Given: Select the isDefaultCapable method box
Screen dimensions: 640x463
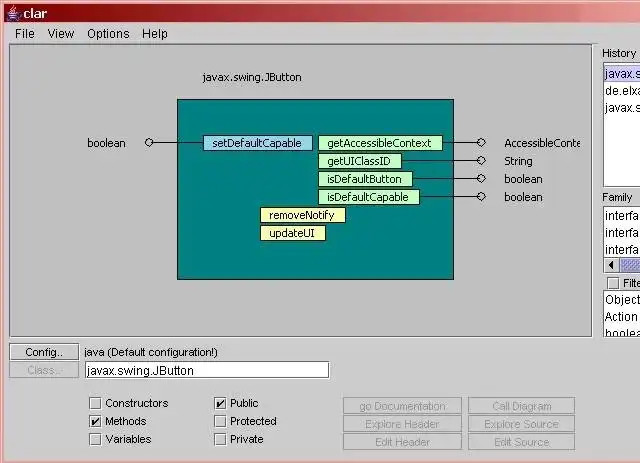Looking at the screenshot, I should point(369,197).
